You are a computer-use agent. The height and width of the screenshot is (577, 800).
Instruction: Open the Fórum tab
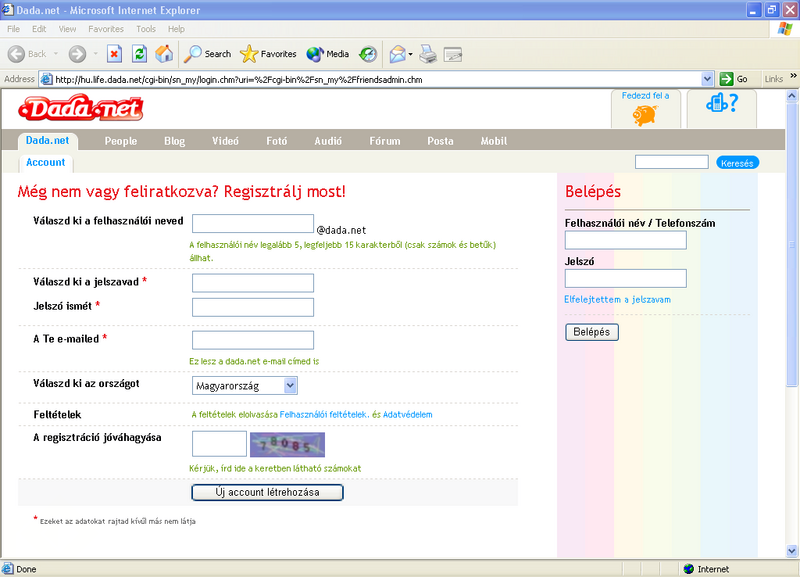point(385,141)
